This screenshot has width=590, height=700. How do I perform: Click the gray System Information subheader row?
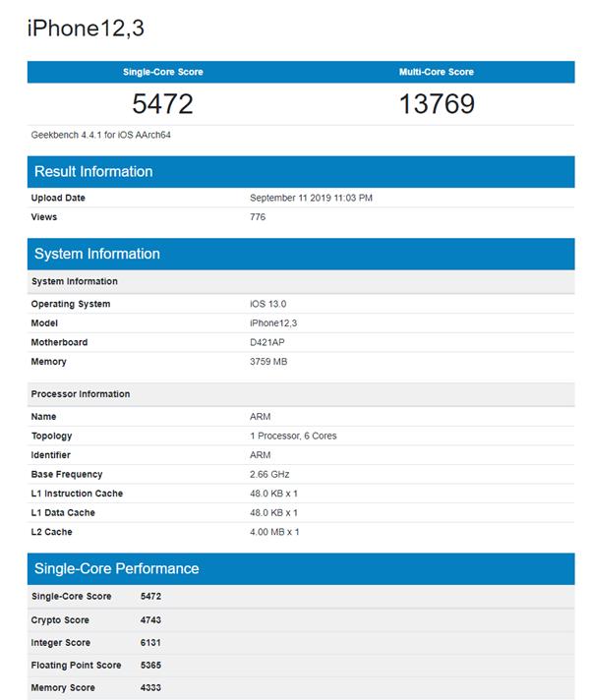click(301, 282)
